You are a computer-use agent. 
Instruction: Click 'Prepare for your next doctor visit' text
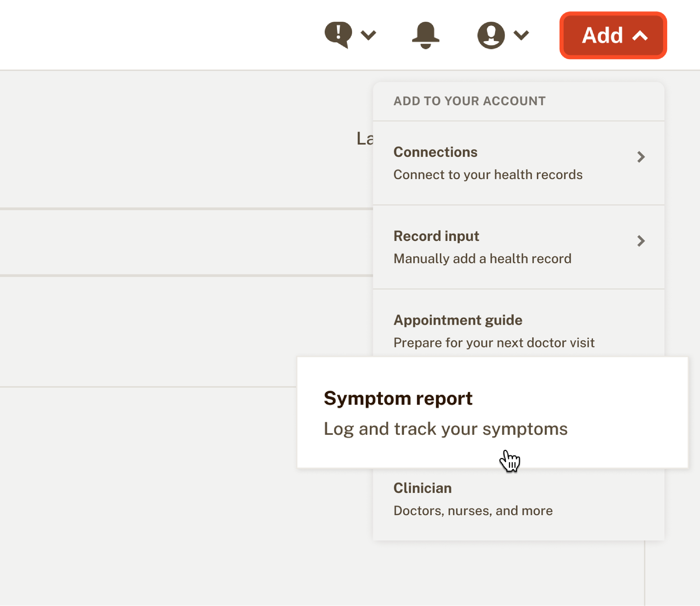tap(494, 343)
